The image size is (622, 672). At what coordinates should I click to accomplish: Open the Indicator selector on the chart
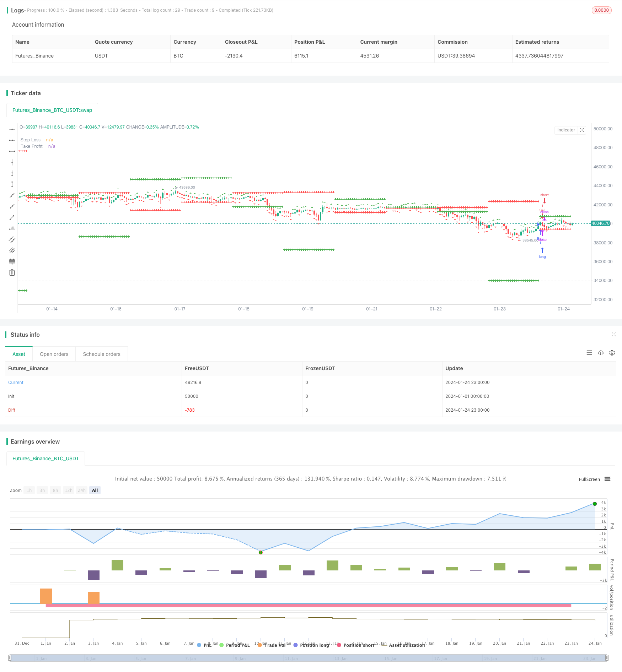[566, 130]
